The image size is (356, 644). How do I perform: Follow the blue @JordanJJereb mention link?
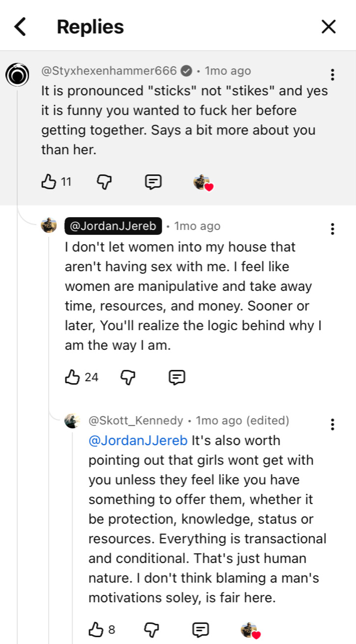pyautogui.click(x=138, y=440)
